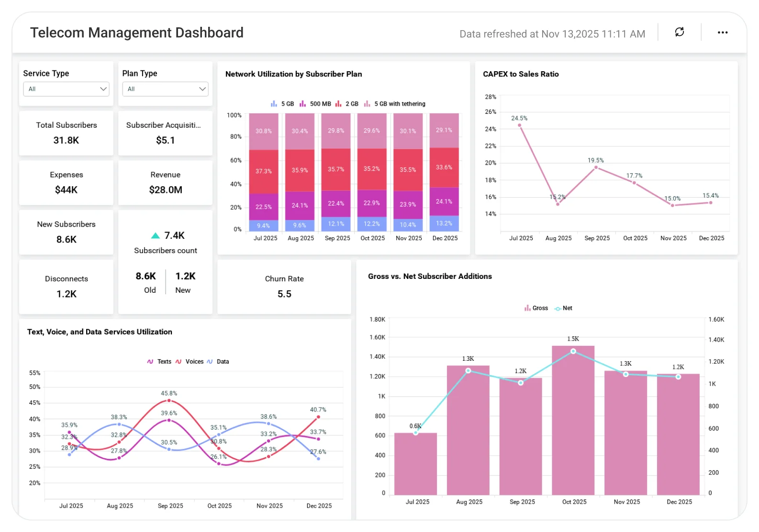This screenshot has height=532, width=759.
Task: Click the green up-triangle beside 7.4K
Action: pos(155,235)
